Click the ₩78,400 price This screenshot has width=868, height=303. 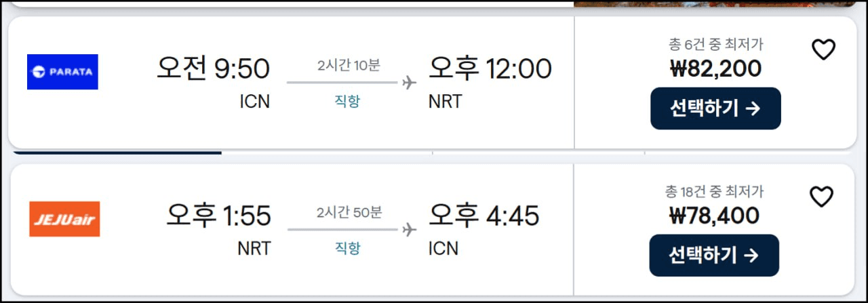tap(713, 216)
